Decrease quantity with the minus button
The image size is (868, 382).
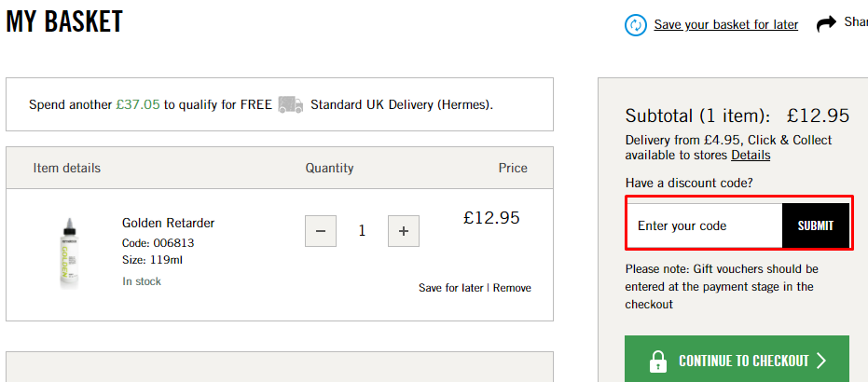coord(321,231)
